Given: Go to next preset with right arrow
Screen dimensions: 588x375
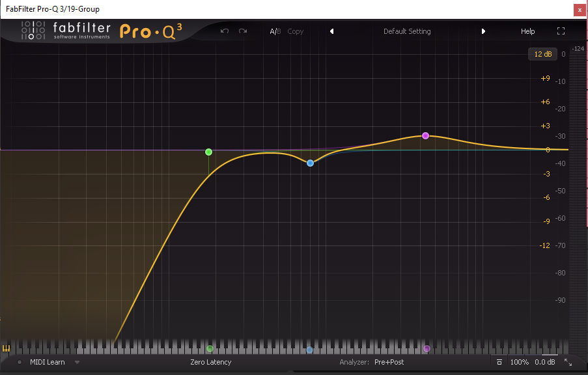Looking at the screenshot, I should pyautogui.click(x=483, y=31).
